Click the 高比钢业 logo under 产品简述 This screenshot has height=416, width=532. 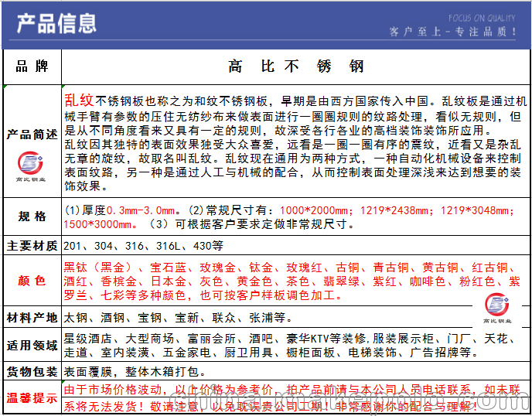[30, 166]
